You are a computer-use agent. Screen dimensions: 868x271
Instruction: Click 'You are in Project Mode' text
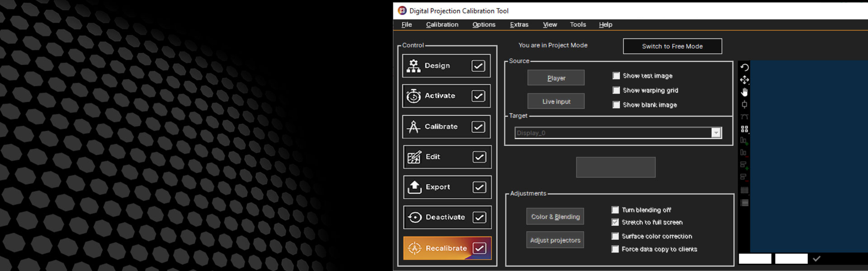[x=553, y=45]
